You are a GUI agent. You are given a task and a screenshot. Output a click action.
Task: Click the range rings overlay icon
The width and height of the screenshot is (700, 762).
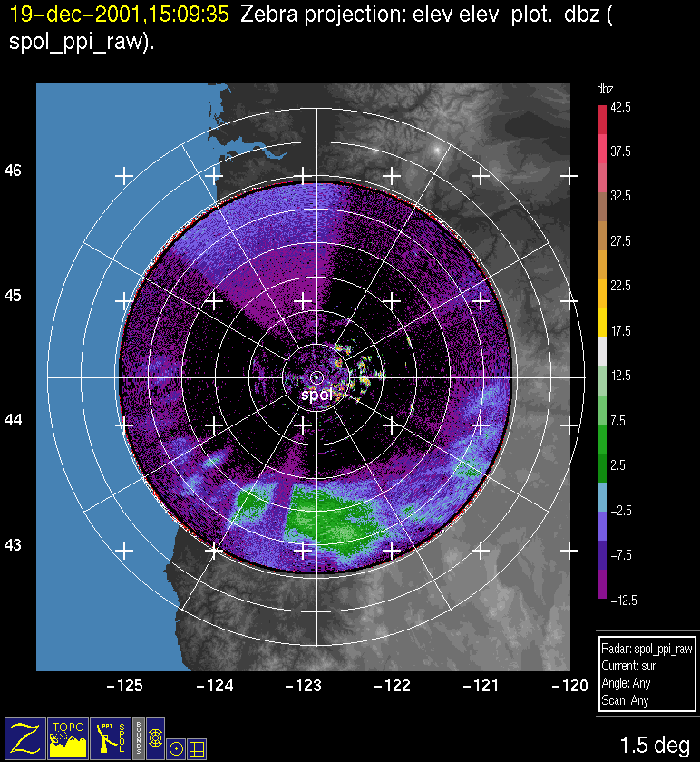pyautogui.click(x=156, y=738)
